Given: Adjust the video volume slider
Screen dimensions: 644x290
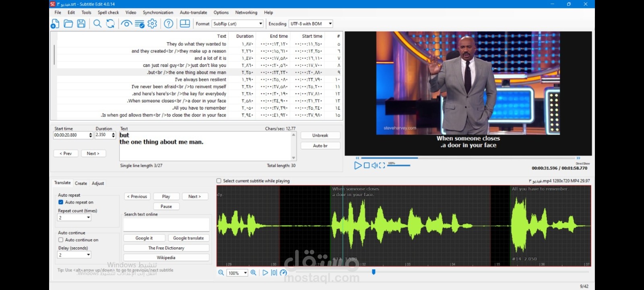Looking at the screenshot, I should (x=398, y=166).
